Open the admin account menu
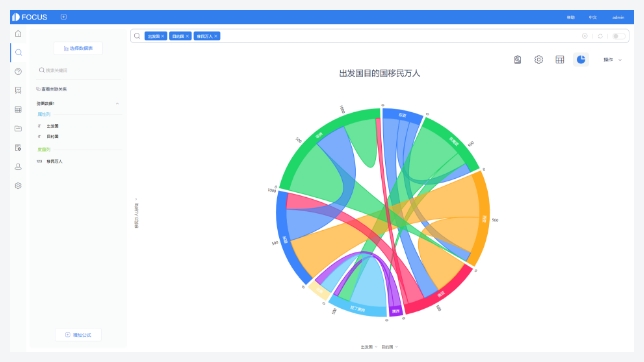Viewport: 644px width, 362px height. 618,17
